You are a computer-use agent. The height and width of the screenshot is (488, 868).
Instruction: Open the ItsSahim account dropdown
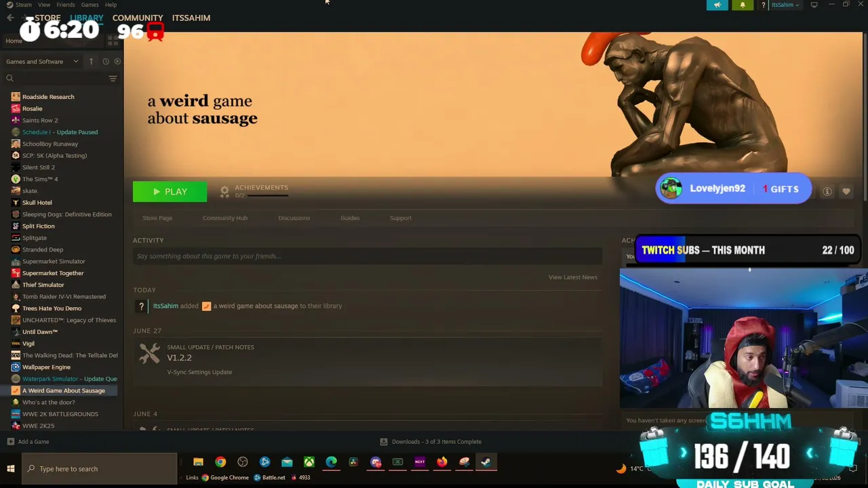point(785,5)
